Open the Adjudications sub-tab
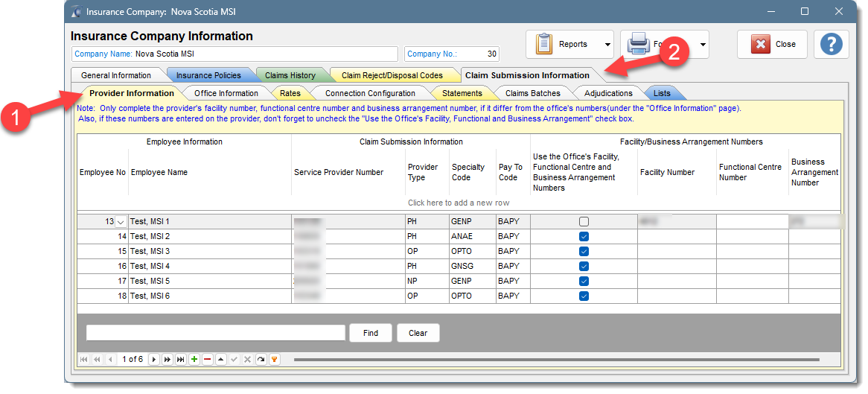 click(607, 93)
